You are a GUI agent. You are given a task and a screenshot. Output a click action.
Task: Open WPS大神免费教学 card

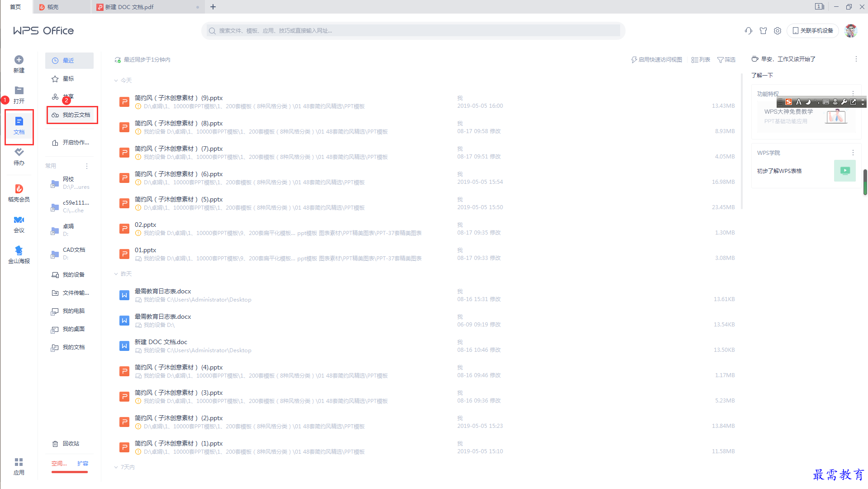[806, 116]
